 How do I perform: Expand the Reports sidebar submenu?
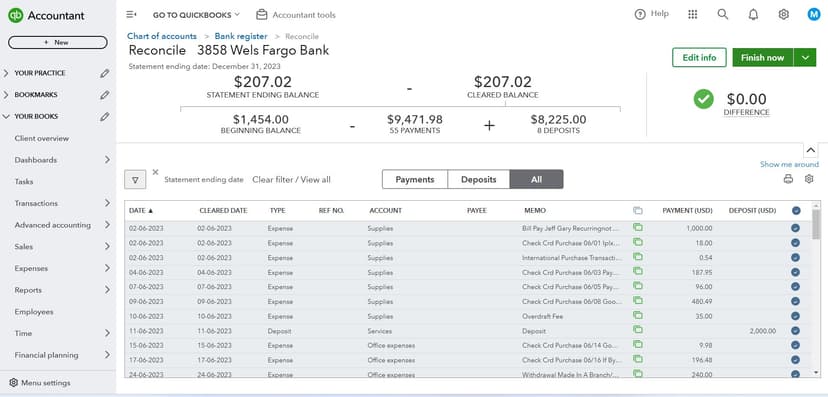pyautogui.click(x=107, y=290)
